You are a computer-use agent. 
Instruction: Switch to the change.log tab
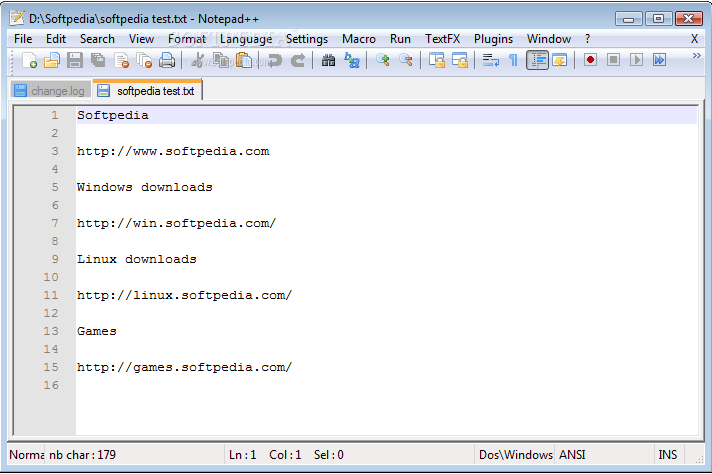pos(50,90)
